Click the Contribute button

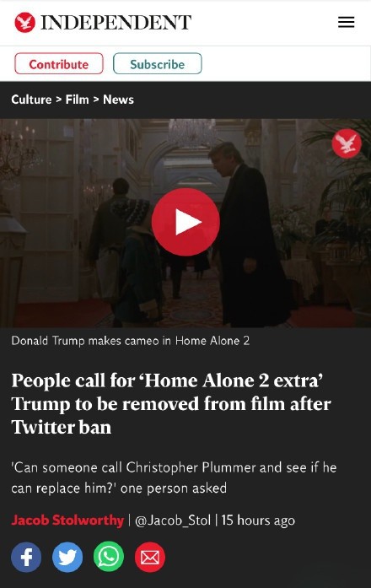point(59,64)
